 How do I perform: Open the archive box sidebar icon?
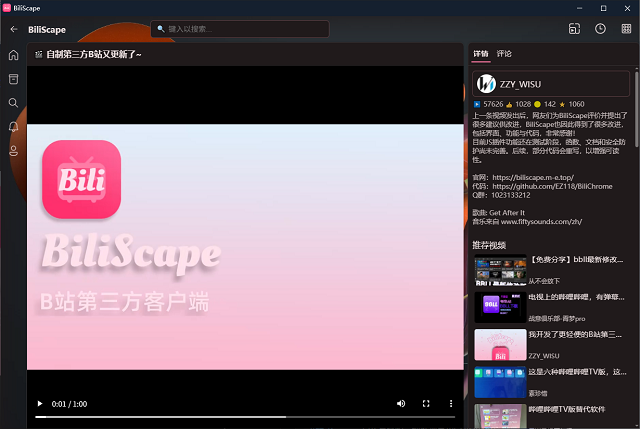click(13, 79)
